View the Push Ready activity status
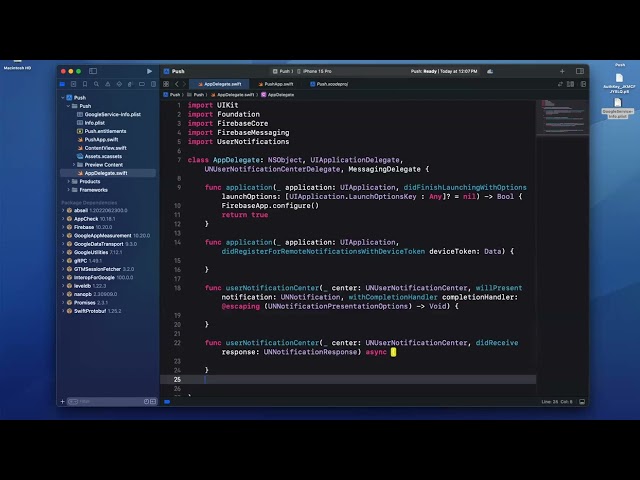Image resolution: width=640 pixels, height=480 pixels. [444, 71]
